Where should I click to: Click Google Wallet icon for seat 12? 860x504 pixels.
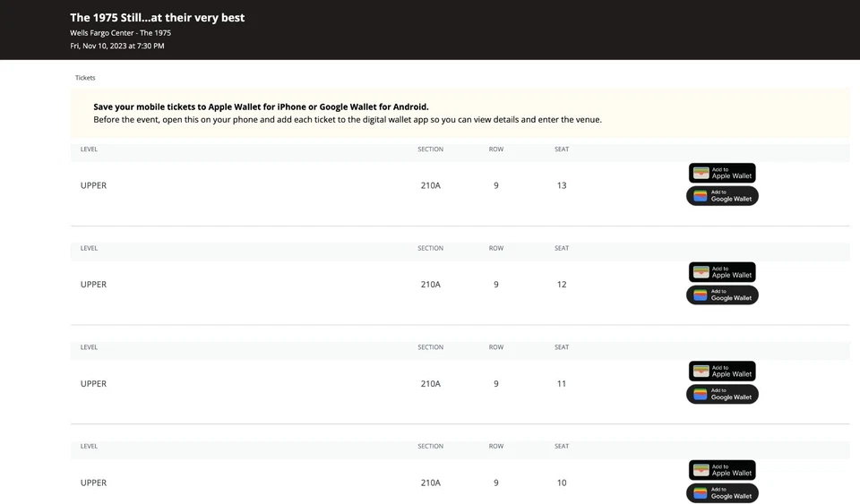click(x=701, y=295)
